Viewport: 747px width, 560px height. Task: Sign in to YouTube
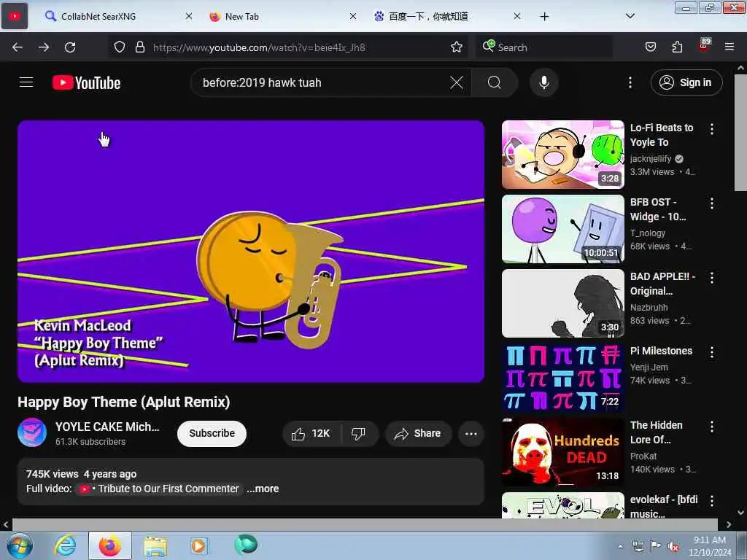pos(686,83)
